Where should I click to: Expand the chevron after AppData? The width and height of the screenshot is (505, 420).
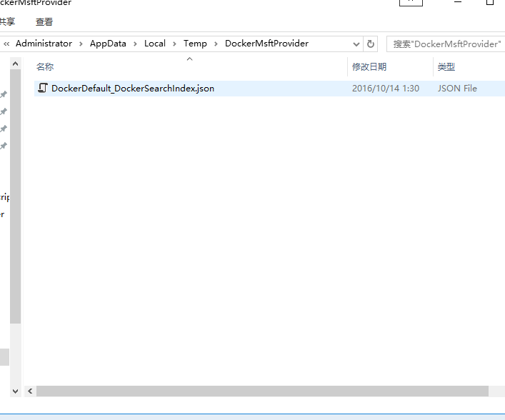135,44
